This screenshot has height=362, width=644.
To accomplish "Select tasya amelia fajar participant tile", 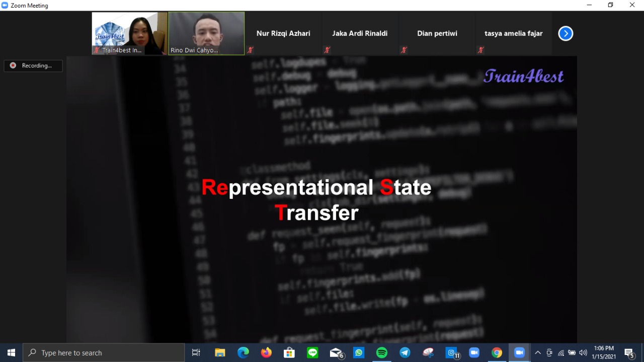I will (x=513, y=34).
